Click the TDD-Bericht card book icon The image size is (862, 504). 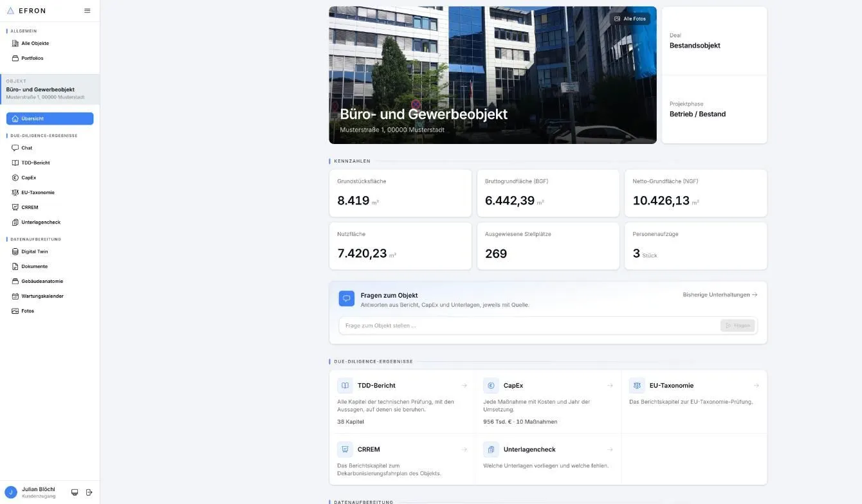click(345, 386)
